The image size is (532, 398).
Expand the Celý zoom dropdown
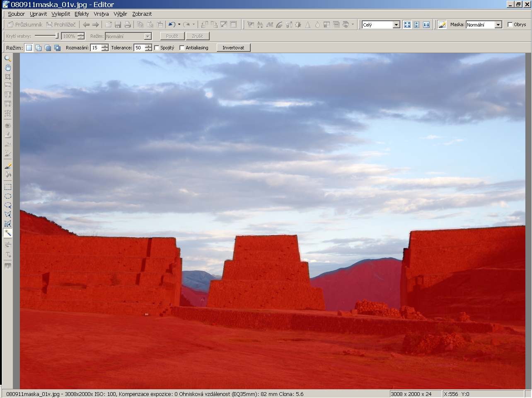tap(396, 25)
